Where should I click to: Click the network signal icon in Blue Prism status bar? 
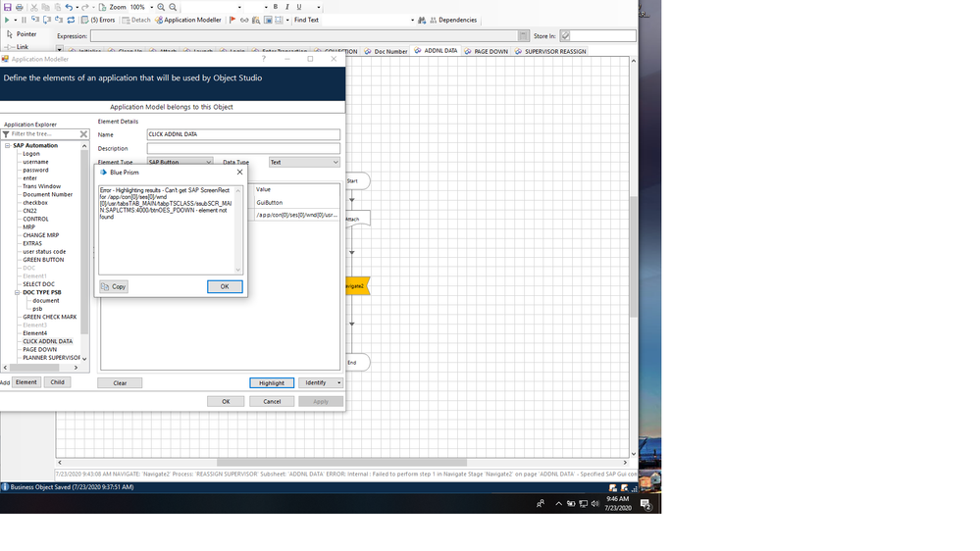(x=634, y=488)
